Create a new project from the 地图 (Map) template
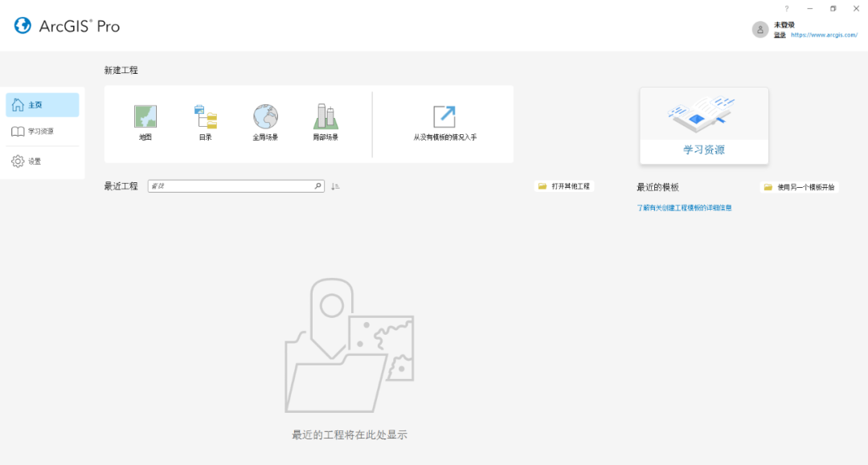The image size is (868, 465). (145, 120)
